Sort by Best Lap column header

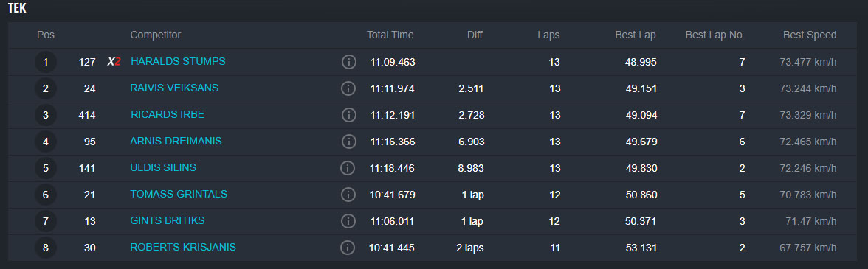(635, 35)
